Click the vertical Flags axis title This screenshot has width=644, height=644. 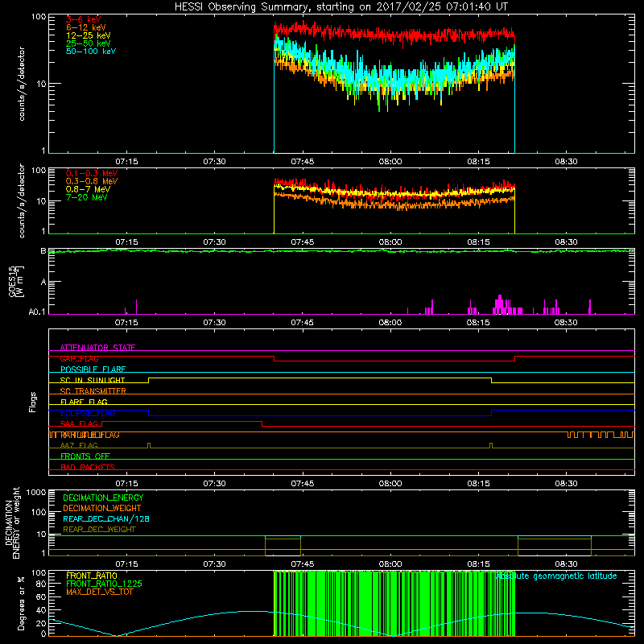(33, 402)
